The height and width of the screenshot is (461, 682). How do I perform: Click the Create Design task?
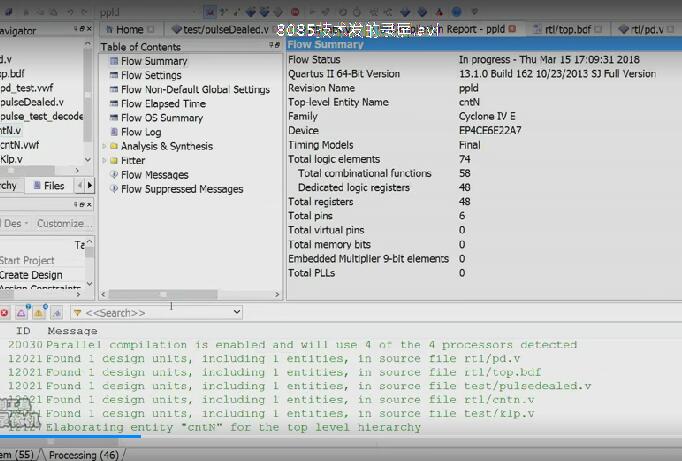coord(31,275)
